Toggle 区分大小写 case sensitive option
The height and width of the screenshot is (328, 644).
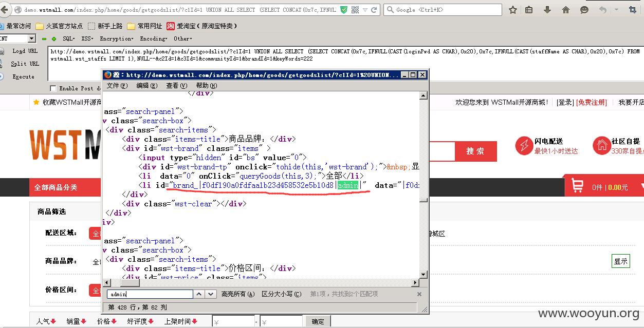point(281,294)
